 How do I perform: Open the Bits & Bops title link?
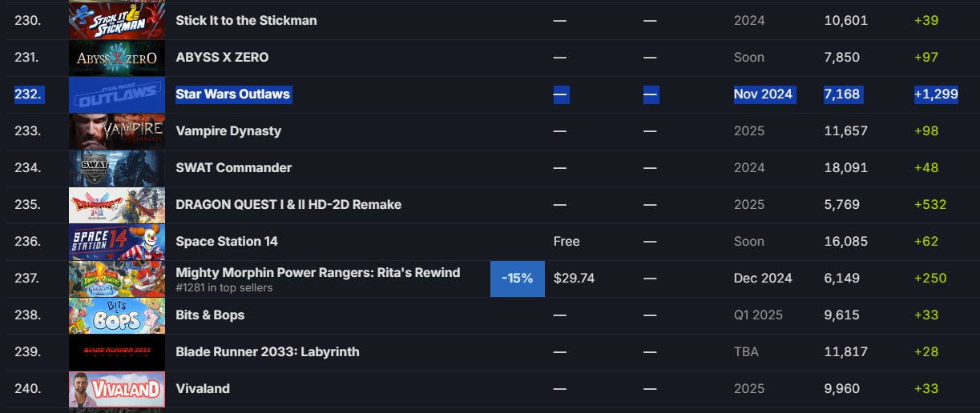coord(210,315)
